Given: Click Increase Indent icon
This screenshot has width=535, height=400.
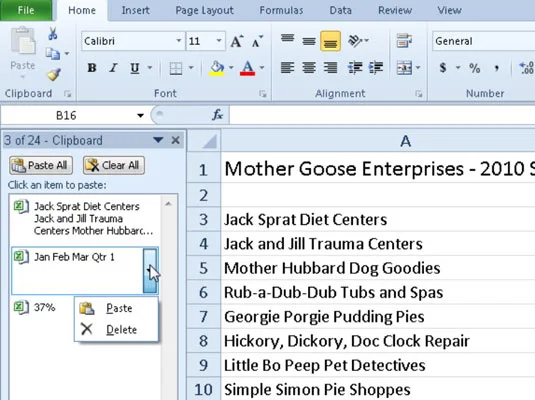Looking at the screenshot, I should coord(376,68).
